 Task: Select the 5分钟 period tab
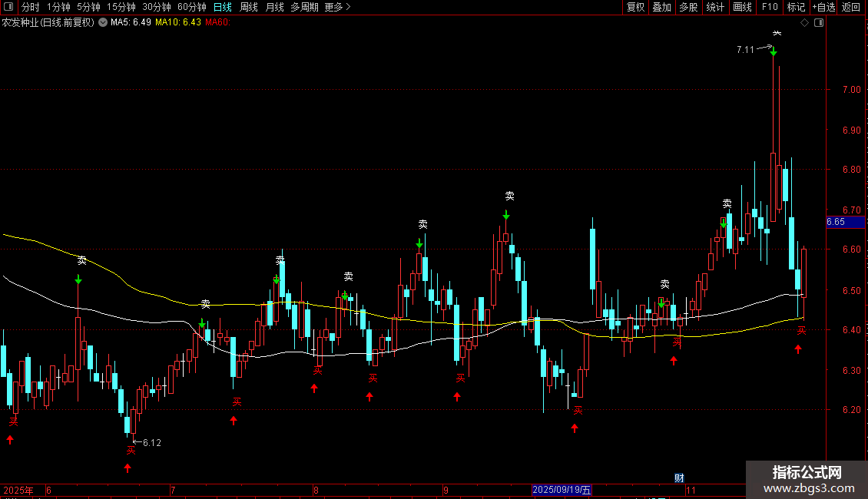[88, 7]
